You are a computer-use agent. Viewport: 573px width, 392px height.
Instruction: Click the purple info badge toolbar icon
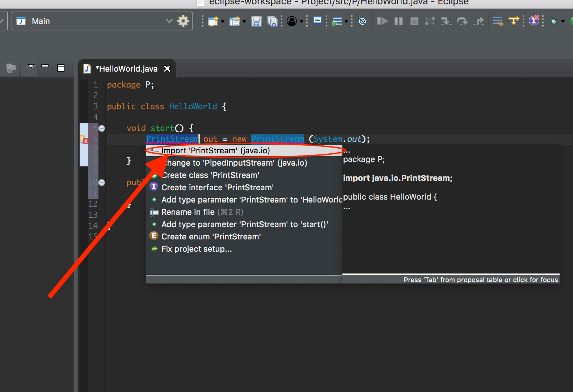click(534, 21)
